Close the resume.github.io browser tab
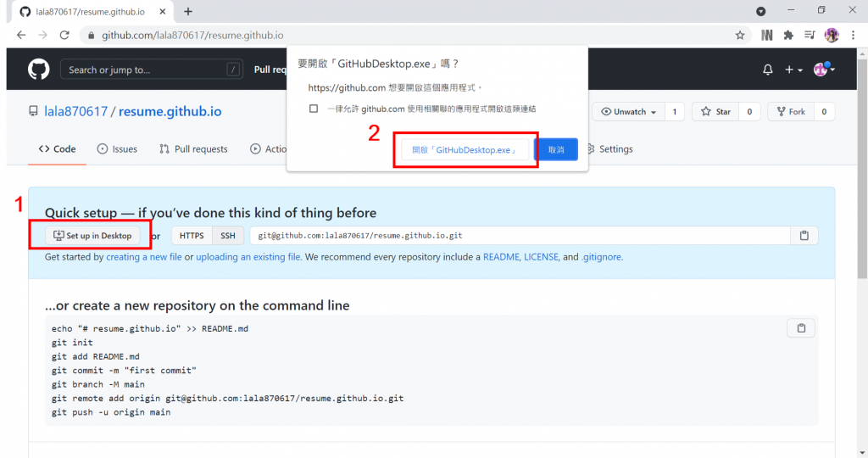The height and width of the screenshot is (458, 868). [162, 12]
